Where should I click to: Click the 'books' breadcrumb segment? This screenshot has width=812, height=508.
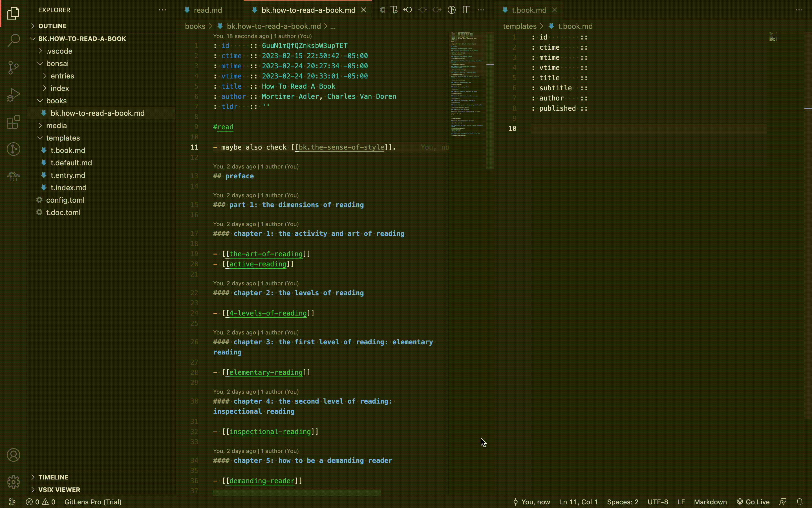pos(195,26)
